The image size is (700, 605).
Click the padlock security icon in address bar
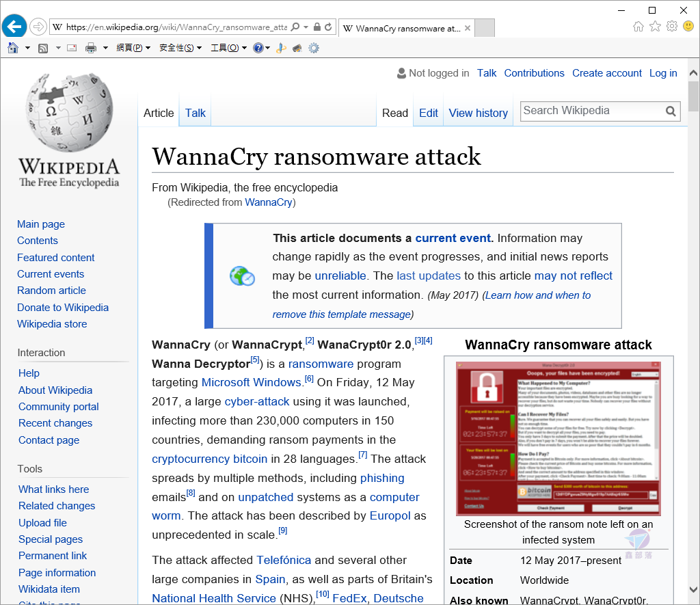click(x=317, y=27)
